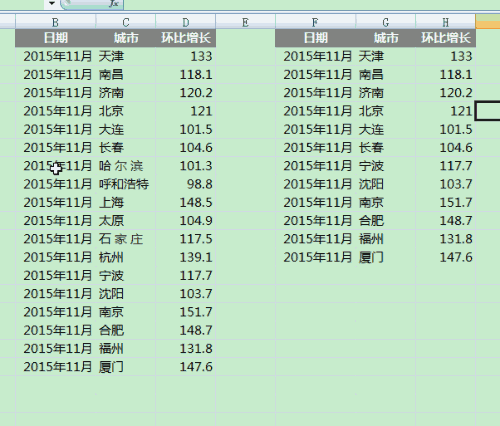Select 北京 in column C
This screenshot has width=500, height=426.
126,111
